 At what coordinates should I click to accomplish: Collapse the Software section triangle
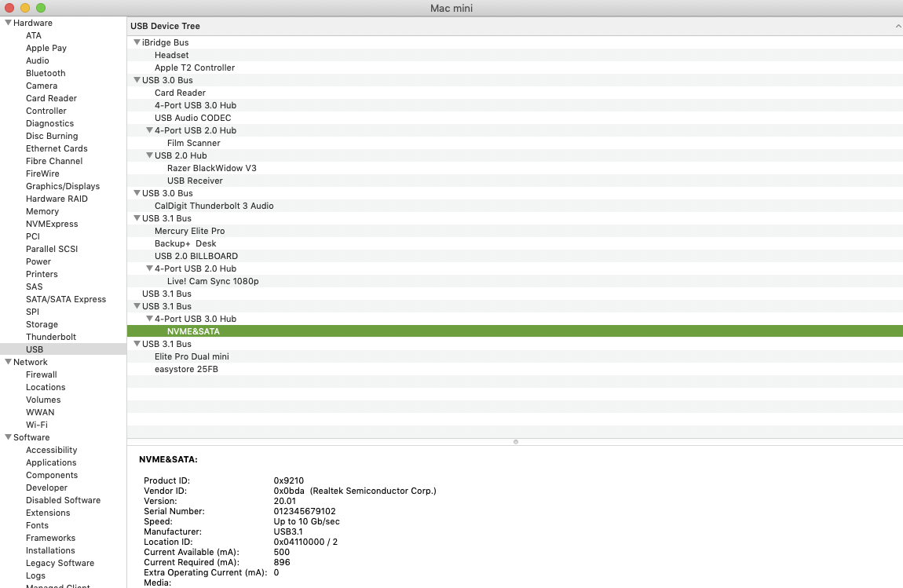[x=8, y=437]
